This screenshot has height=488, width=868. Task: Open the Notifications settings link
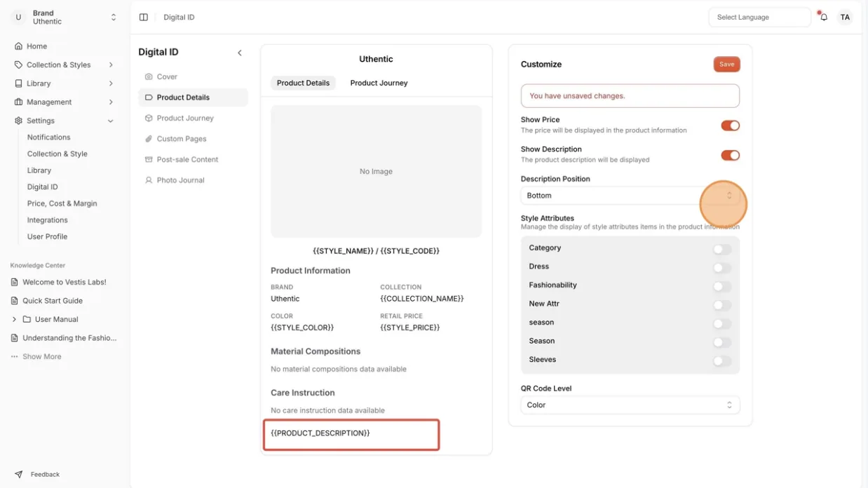click(x=49, y=137)
